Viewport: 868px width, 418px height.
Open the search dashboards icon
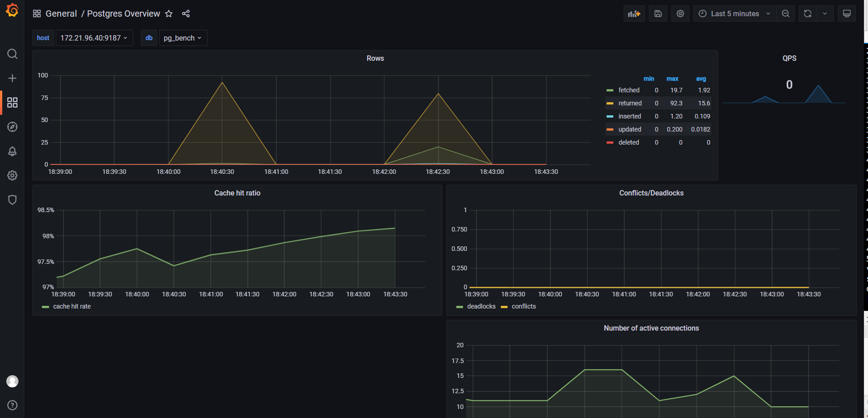pos(12,54)
